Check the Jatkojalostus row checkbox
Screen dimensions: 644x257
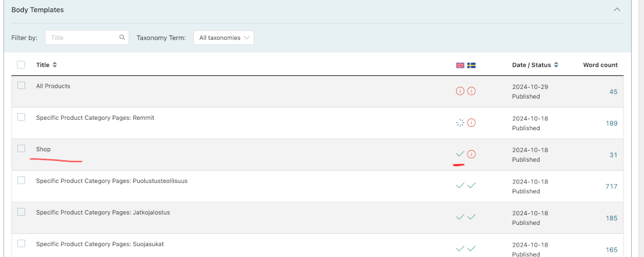pyautogui.click(x=21, y=212)
